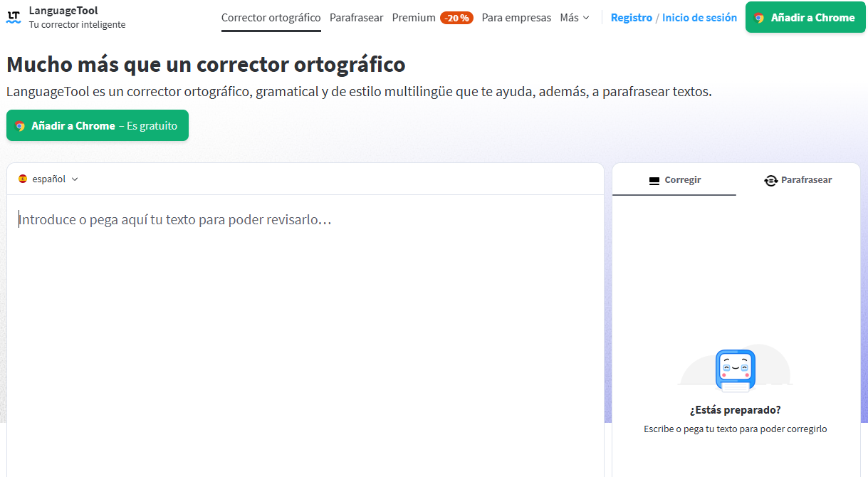Click inside the text editor input area

pyautogui.click(x=305, y=335)
